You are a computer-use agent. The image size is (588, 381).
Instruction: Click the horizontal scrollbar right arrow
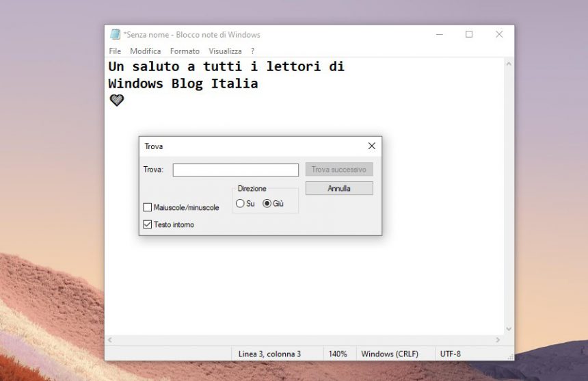tap(498, 340)
